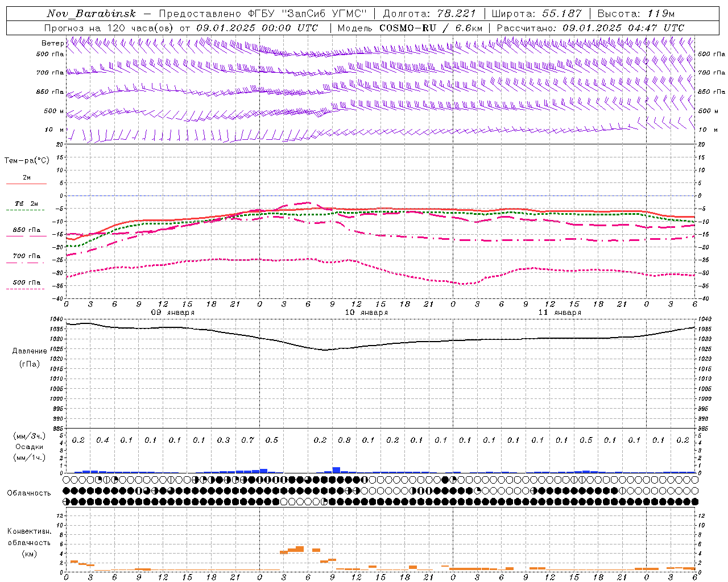Click the 0.7 precipitation value

(x=247, y=440)
